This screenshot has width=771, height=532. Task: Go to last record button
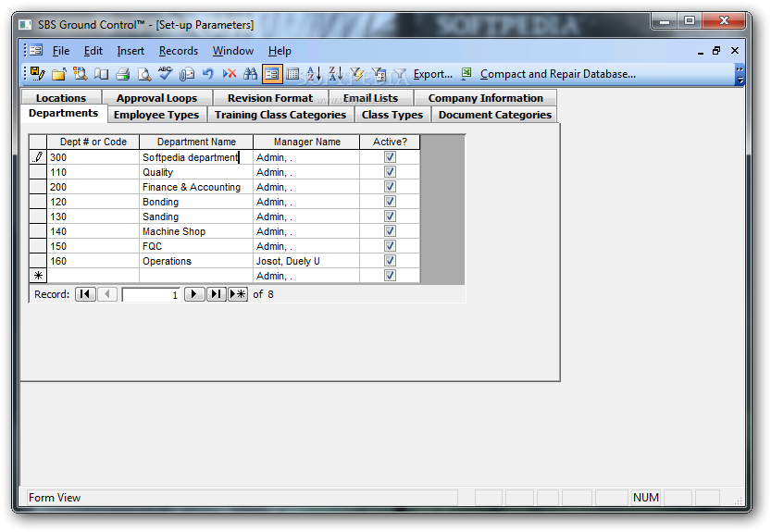[x=216, y=294]
